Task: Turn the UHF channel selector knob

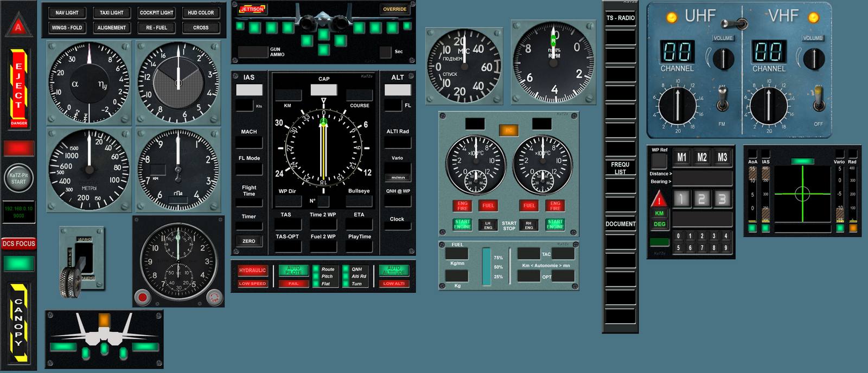Action: point(677,105)
